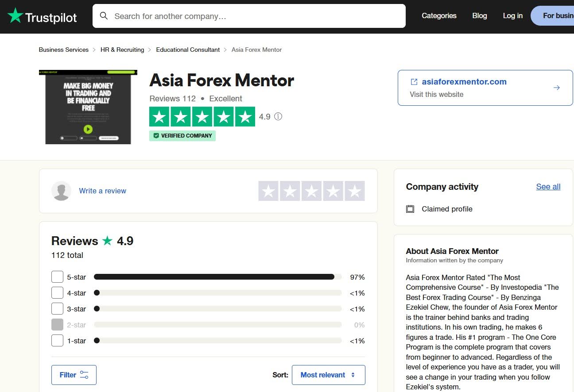Click the 5-star rating bar
This screenshot has height=392, width=574.
point(218,277)
